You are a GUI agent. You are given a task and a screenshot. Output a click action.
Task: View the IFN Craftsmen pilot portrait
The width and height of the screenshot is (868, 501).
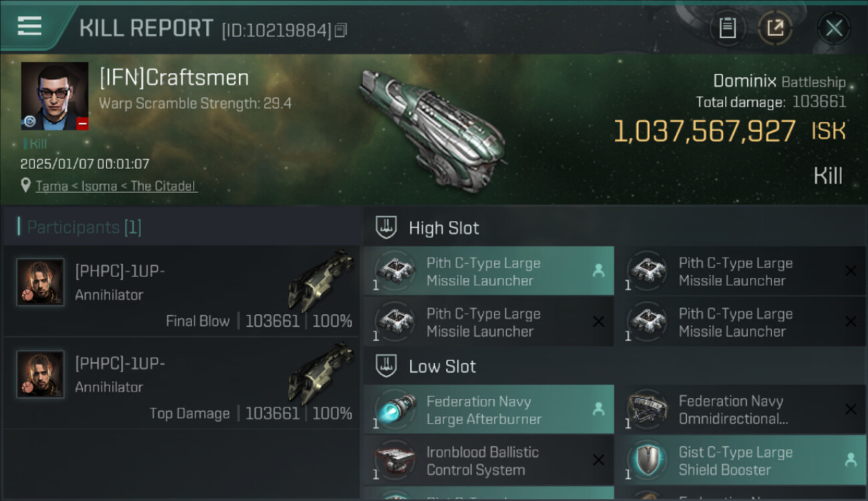[54, 96]
